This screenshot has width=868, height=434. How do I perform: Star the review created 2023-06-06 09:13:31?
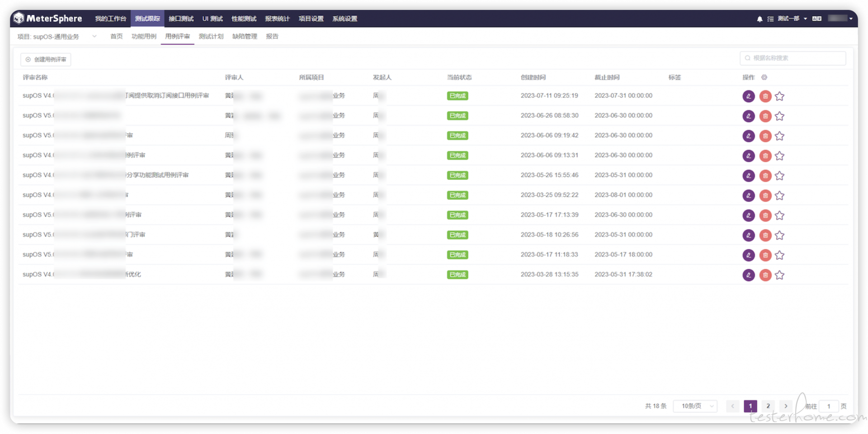click(780, 156)
